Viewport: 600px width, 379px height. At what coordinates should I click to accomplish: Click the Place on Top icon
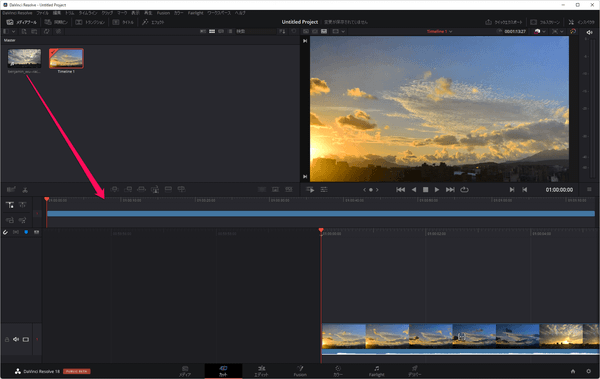pyautogui.click(x=168, y=189)
